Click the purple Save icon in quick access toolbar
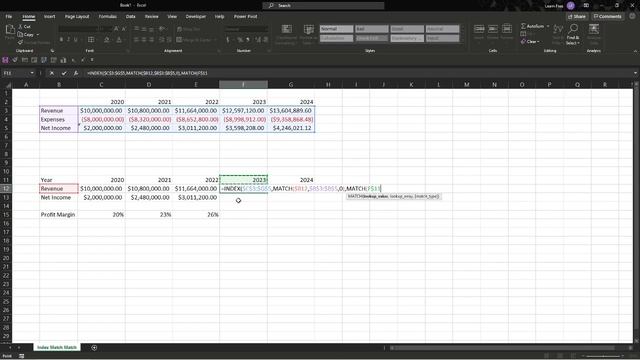Viewport: 640px width, 360px height. (x=5, y=60)
